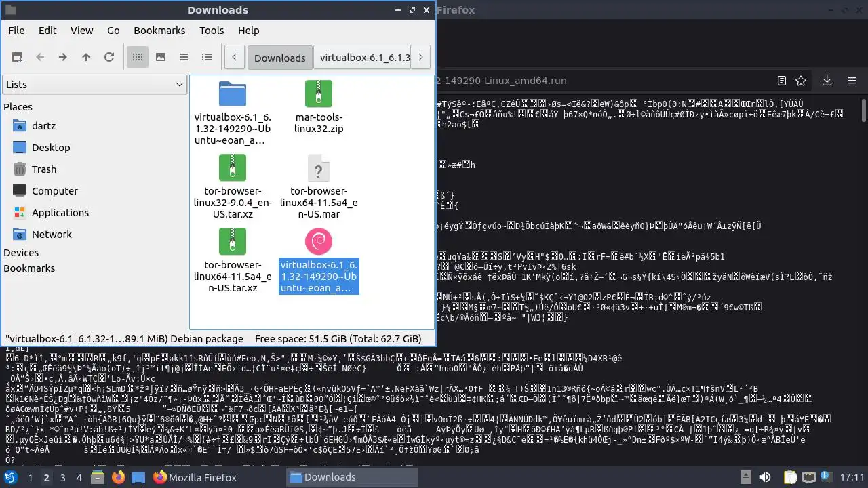Open Firefox downloads panel

tap(827, 81)
